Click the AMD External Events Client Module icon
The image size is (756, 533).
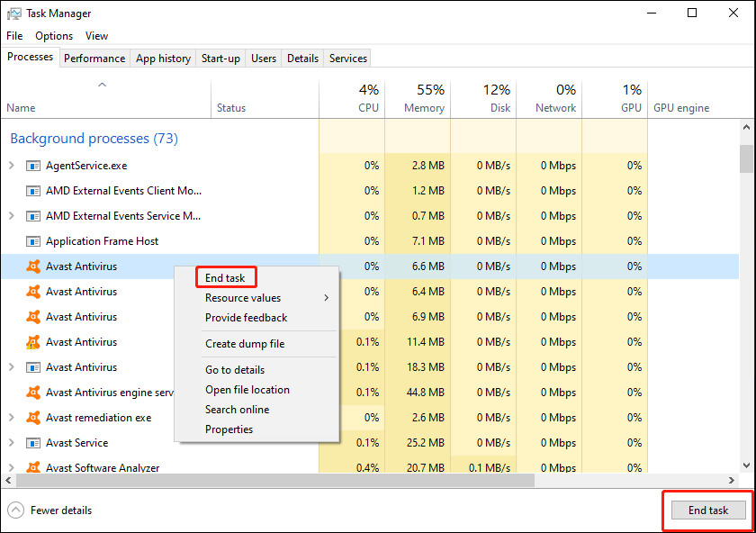click(x=32, y=191)
